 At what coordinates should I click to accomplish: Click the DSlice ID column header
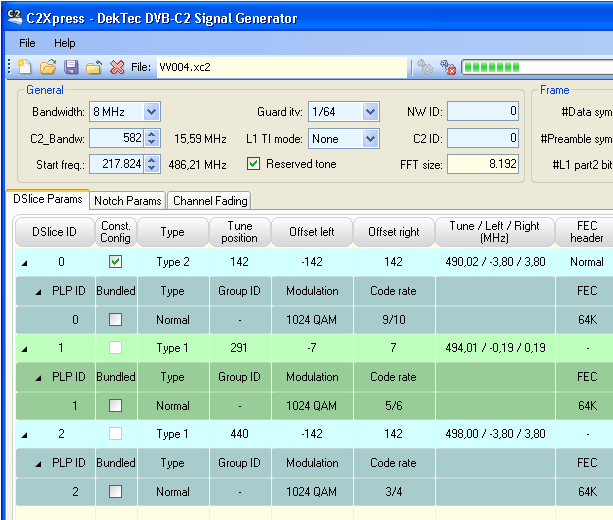pyautogui.click(x=55, y=232)
